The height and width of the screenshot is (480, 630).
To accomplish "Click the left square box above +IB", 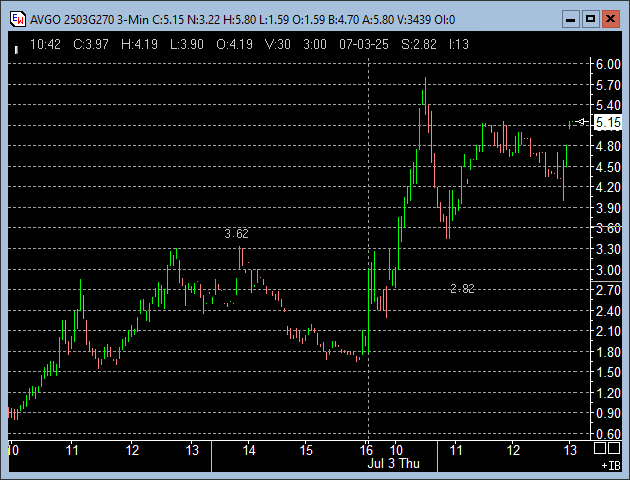I will point(600,448).
